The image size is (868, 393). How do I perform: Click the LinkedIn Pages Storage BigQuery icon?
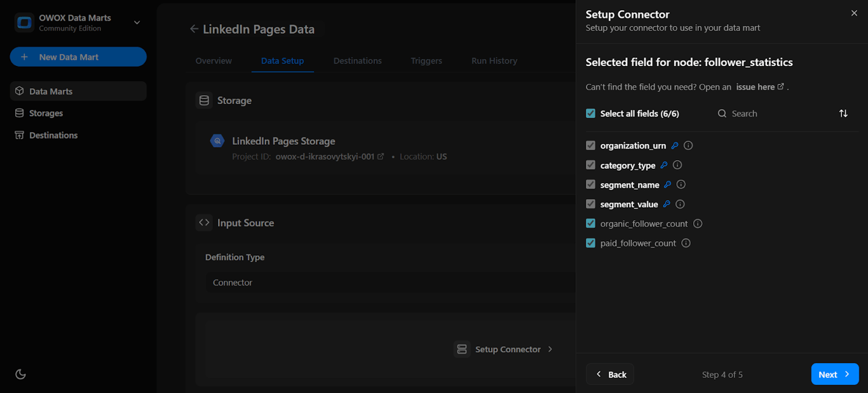point(217,141)
